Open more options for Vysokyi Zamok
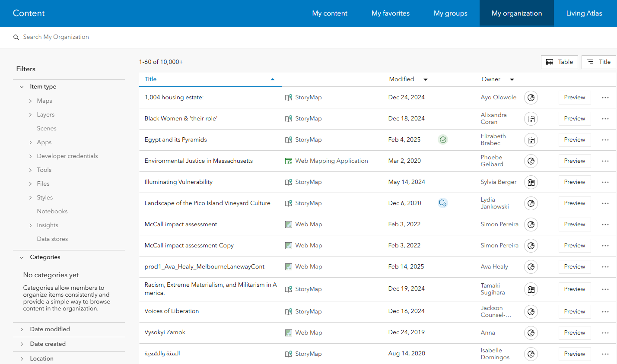 pyautogui.click(x=605, y=333)
